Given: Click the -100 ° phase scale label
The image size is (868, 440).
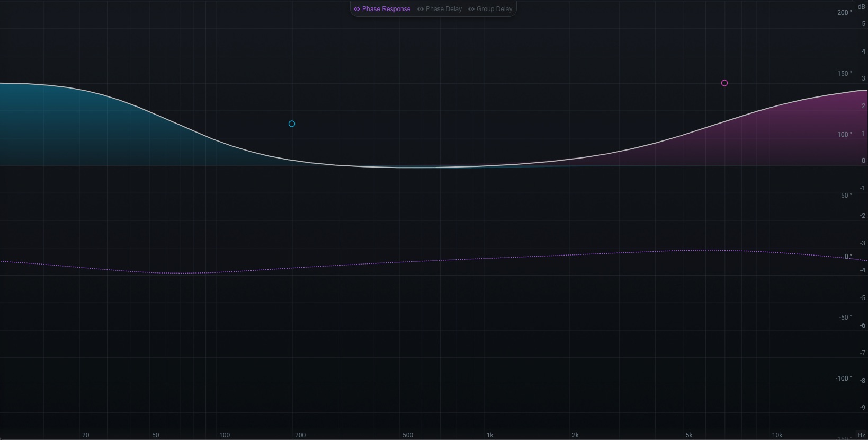Looking at the screenshot, I should [x=844, y=379].
